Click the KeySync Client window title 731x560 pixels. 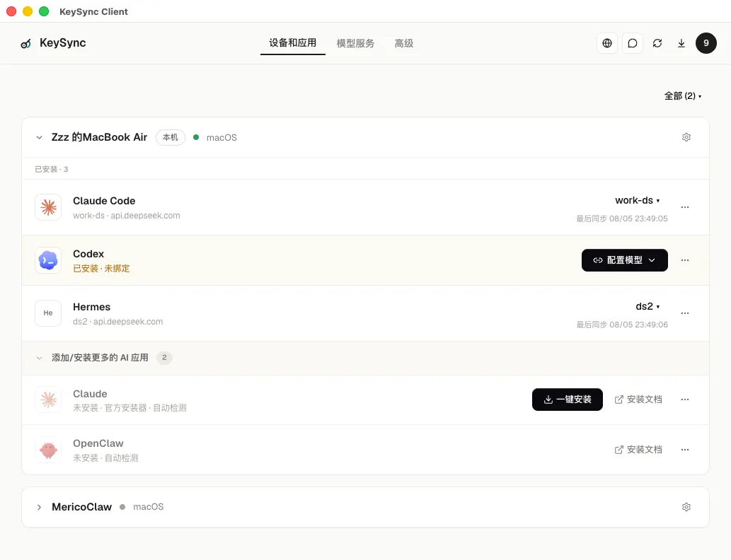click(93, 11)
